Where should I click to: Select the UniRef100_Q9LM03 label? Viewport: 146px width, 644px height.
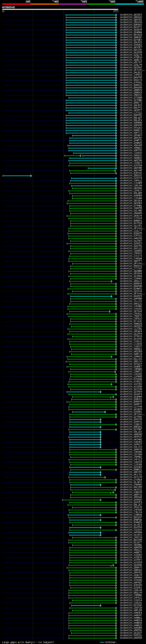click(x=131, y=42)
